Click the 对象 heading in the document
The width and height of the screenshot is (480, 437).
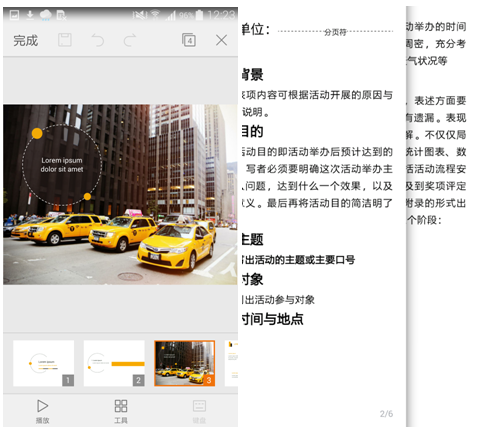point(252,279)
